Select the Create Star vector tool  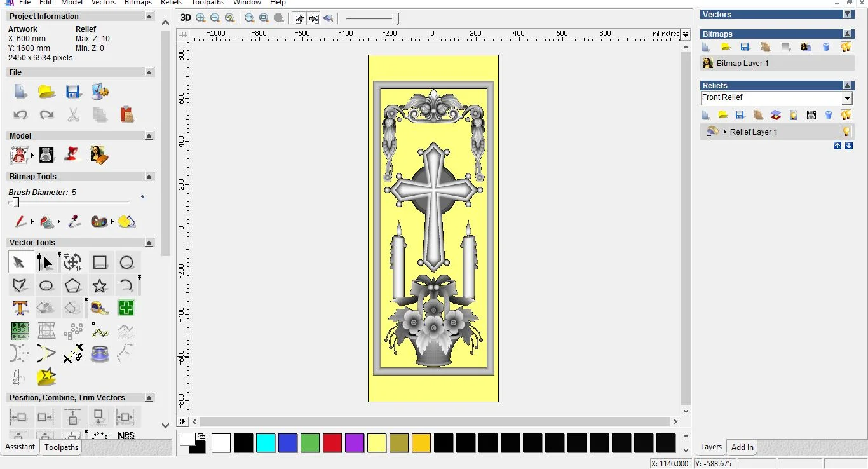pos(100,285)
